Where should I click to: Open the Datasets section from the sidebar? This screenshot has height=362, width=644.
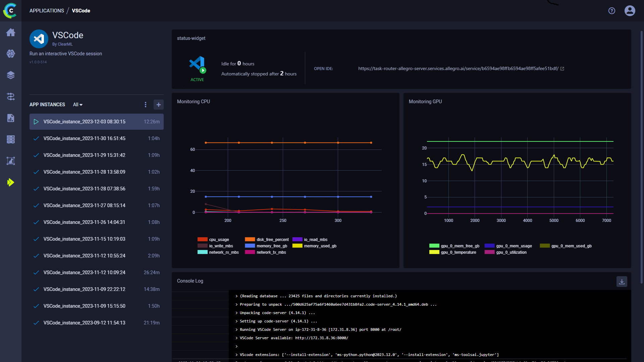point(11,75)
